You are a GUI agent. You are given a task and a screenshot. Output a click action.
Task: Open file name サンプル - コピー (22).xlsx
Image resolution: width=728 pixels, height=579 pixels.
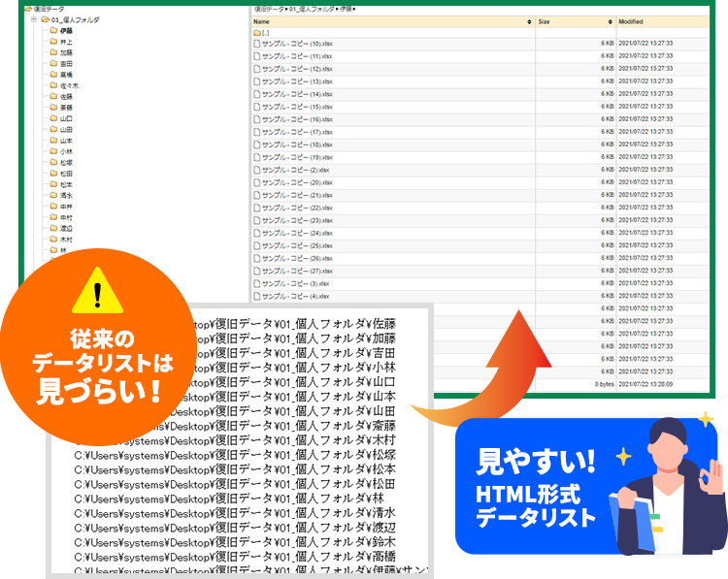tap(297, 208)
